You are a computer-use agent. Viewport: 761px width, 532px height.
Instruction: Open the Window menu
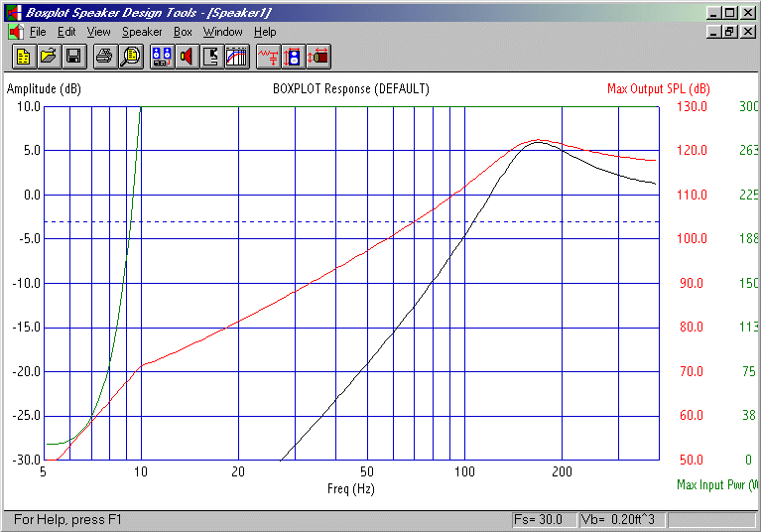pos(223,32)
